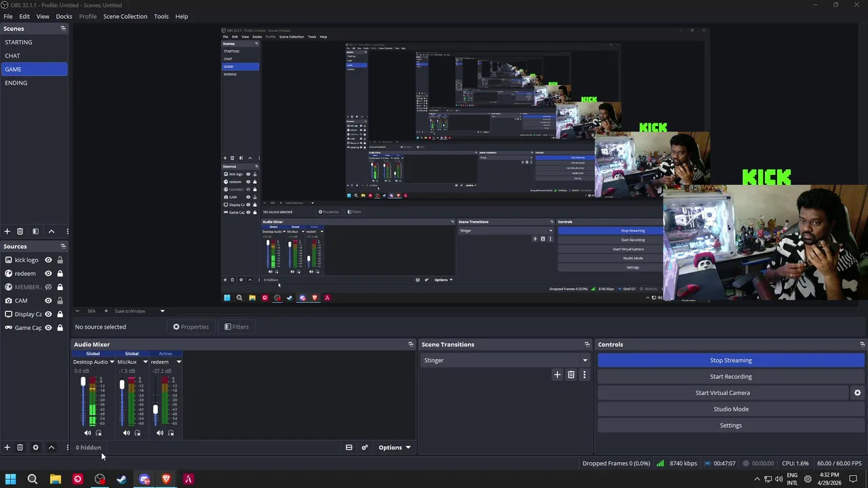This screenshot has height=488, width=868.
Task: Move source up with the arrow icon
Action: tap(51, 447)
